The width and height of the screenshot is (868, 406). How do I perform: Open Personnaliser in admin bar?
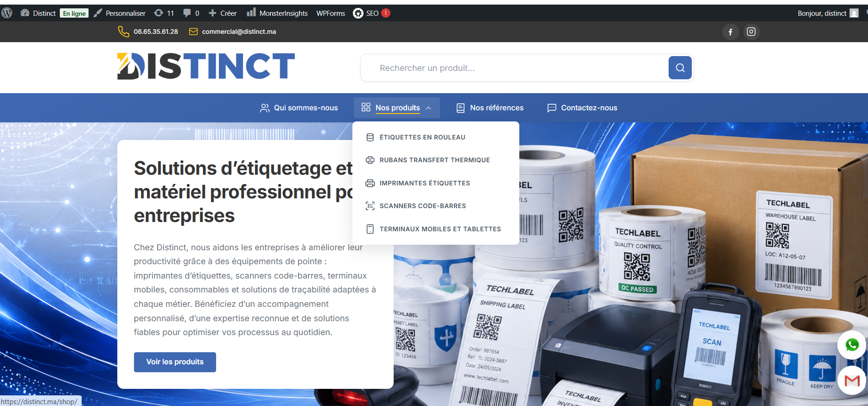click(120, 13)
